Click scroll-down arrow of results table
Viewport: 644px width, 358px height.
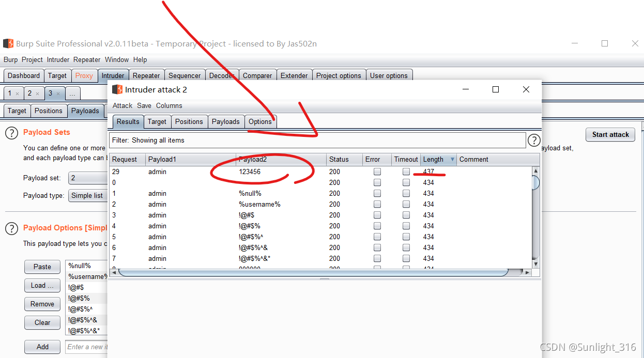click(535, 264)
